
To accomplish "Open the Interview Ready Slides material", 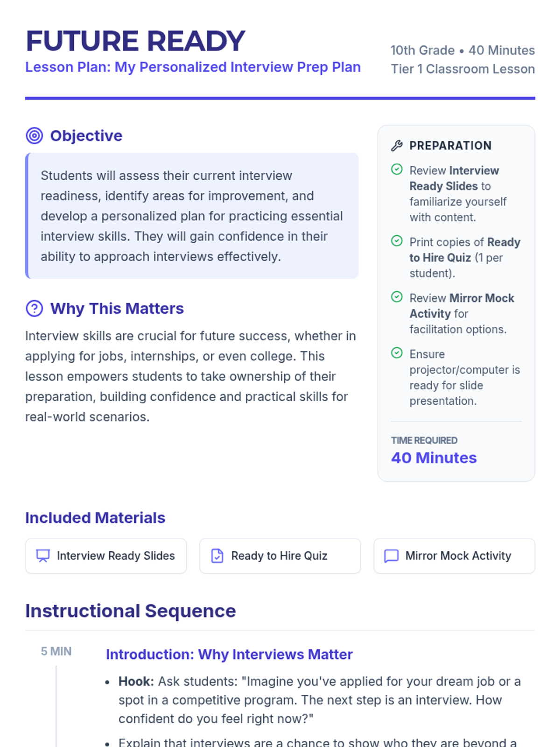I will coord(106,556).
